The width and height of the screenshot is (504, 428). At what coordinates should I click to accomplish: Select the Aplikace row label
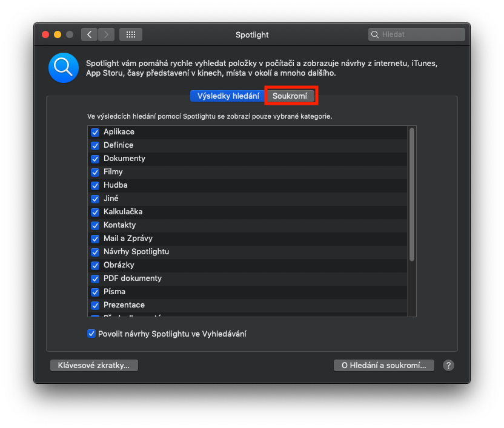point(119,132)
